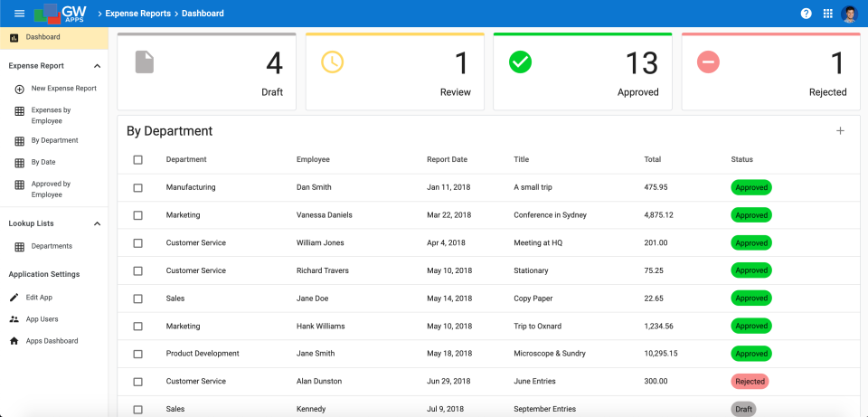
Task: Click the New Expense Report plus icon
Action: pyautogui.click(x=19, y=89)
